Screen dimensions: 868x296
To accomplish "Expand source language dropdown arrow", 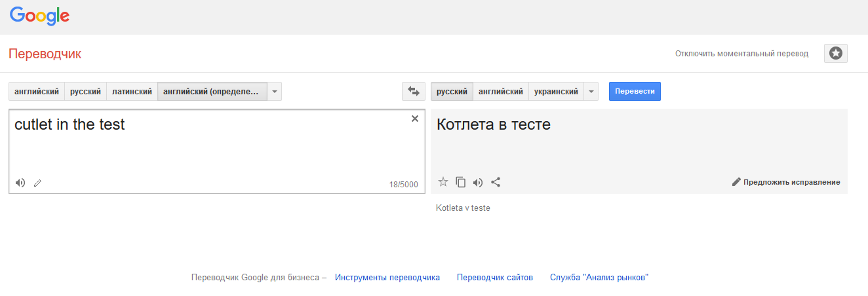I will (x=275, y=92).
